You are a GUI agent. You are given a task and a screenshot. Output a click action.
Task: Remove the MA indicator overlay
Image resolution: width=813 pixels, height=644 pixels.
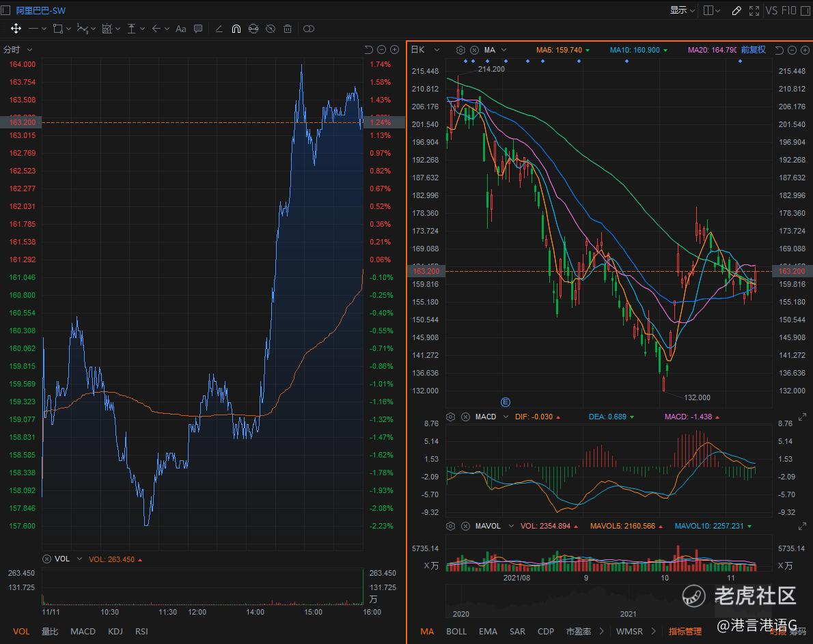[x=474, y=51]
